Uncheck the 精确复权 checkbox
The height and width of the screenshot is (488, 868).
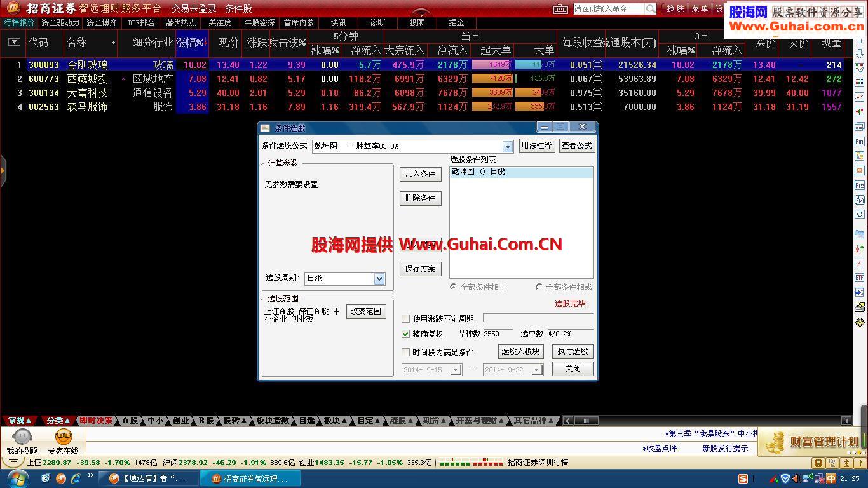(x=406, y=334)
